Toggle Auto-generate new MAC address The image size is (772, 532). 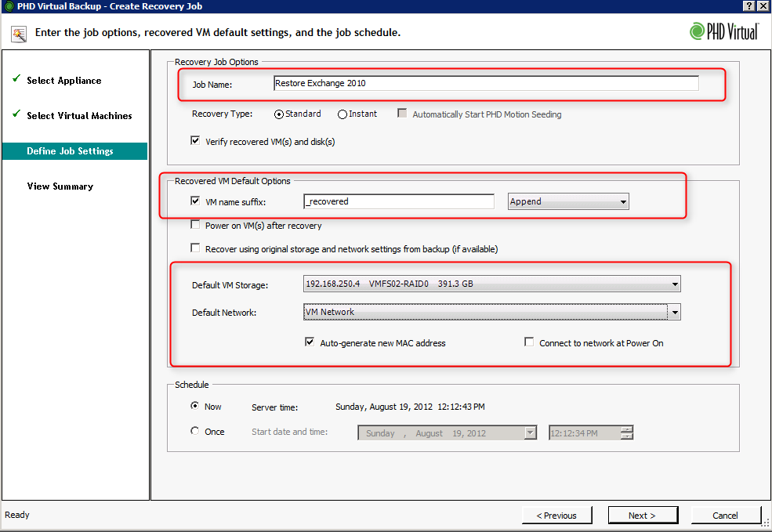tap(310, 342)
